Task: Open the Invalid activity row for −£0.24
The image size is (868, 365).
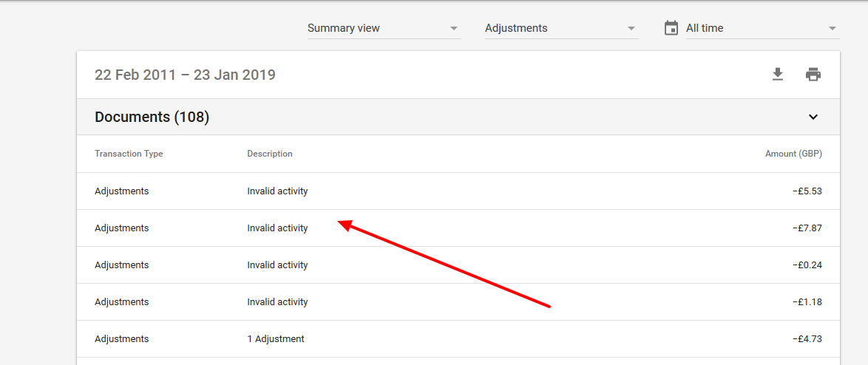Action: click(x=277, y=265)
